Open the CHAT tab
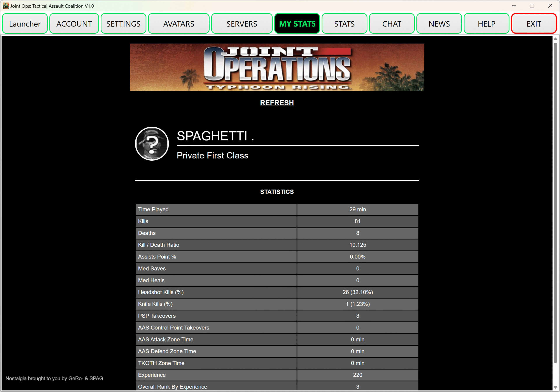This screenshot has width=560, height=392. 392,24
